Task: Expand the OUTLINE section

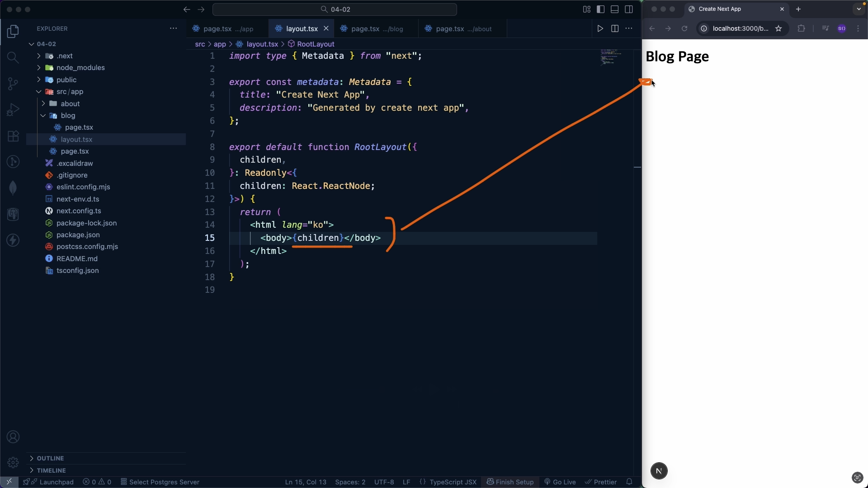Action: click(x=50, y=458)
